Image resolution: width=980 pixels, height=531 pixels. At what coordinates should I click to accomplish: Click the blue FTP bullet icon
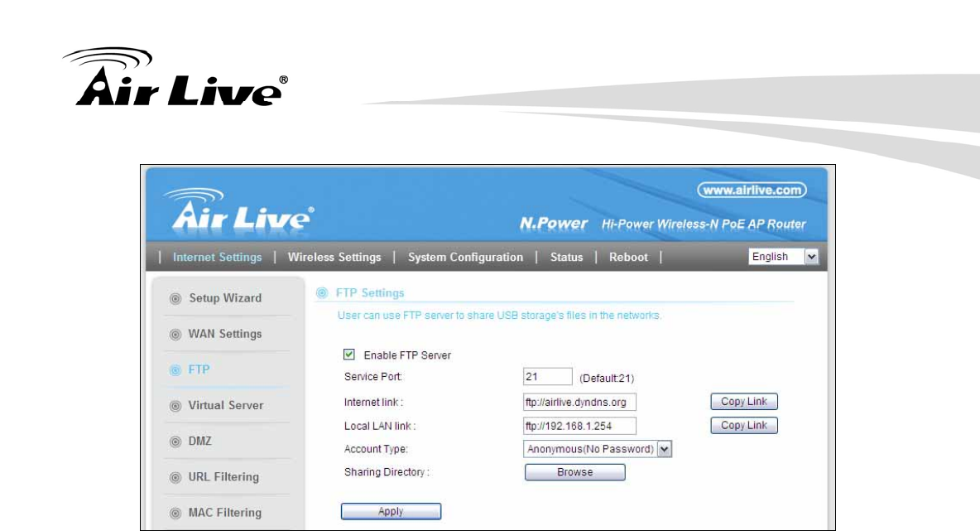click(x=175, y=370)
